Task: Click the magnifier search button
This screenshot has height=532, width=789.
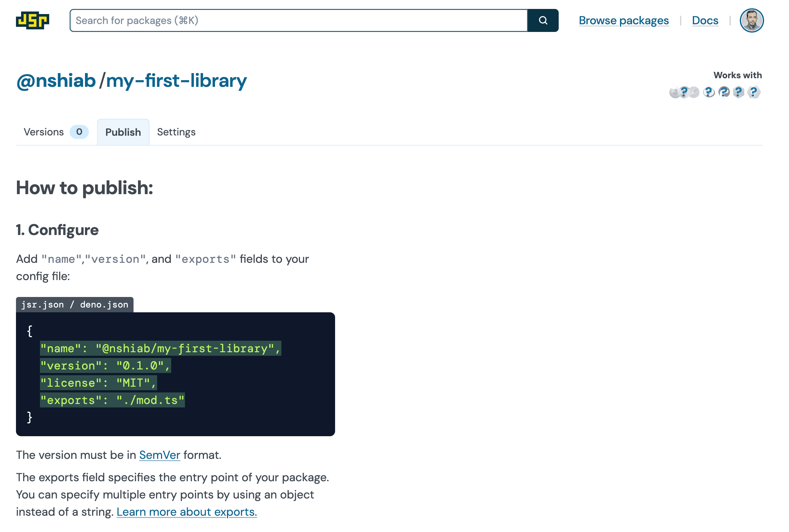Action: (x=543, y=20)
